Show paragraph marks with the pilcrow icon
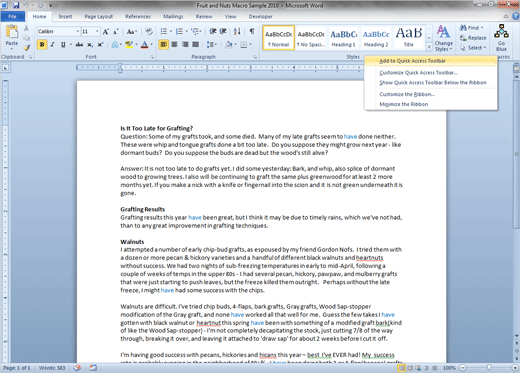The height and width of the screenshot is (373, 520). (x=252, y=32)
